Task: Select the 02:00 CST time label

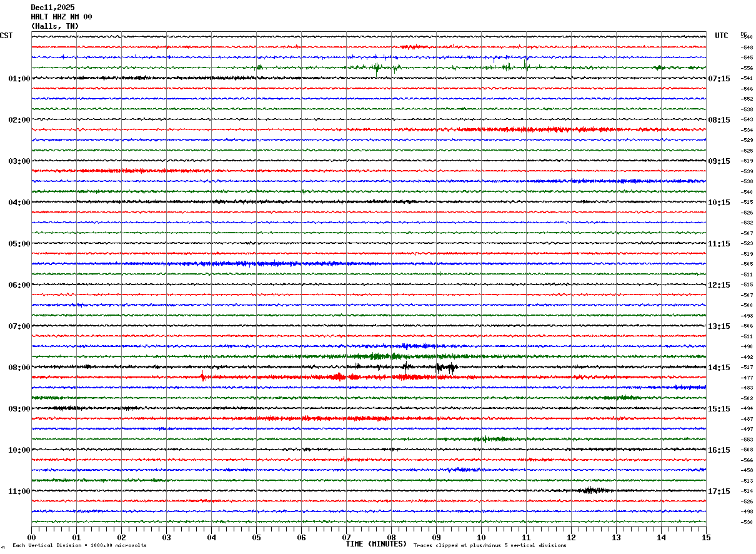Action: [19, 120]
